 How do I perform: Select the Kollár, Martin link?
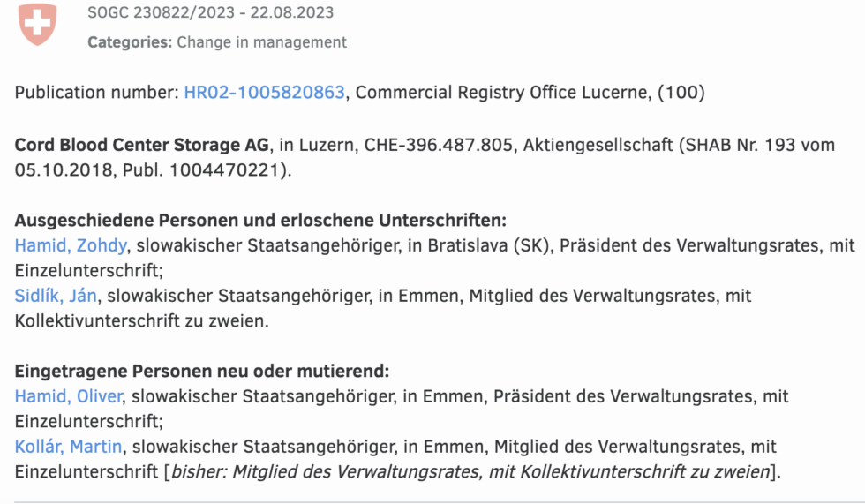point(71,448)
